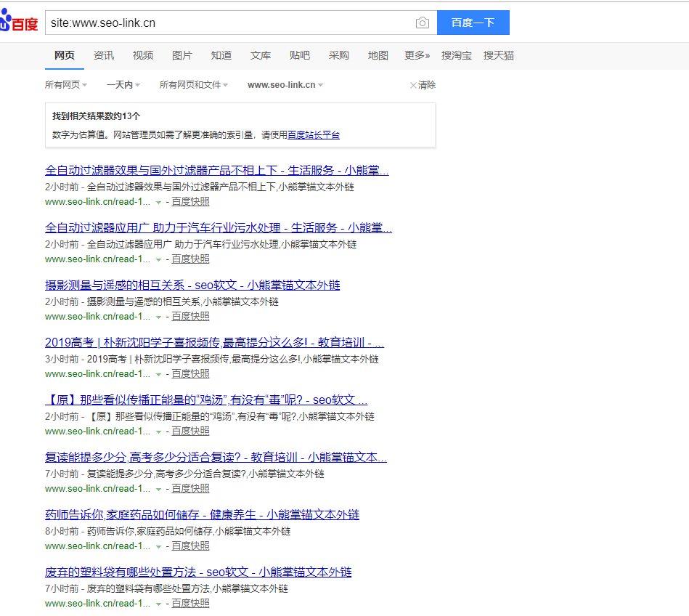Expand URL arrow under 废弃的塑料袋 result
This screenshot has width=689, height=616.
click(158, 604)
